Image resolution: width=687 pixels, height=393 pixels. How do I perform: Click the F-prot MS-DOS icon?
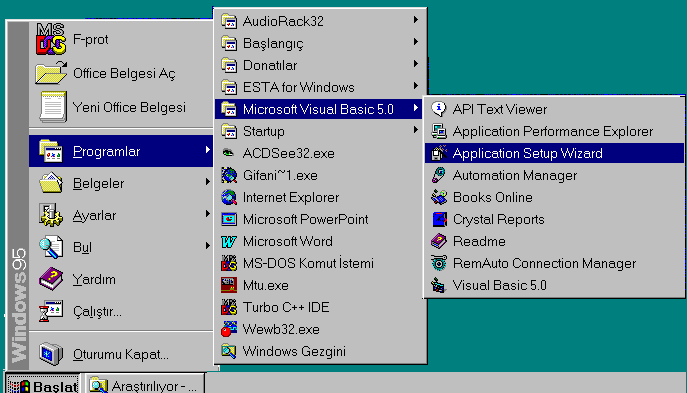tap(51, 39)
